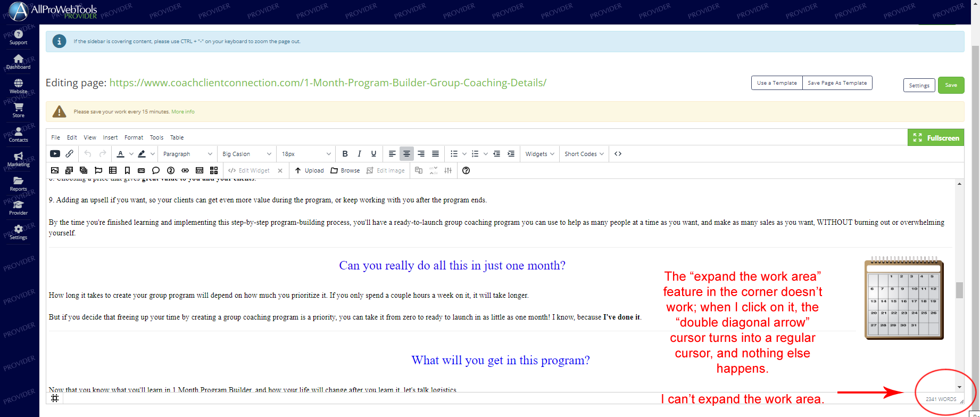The width and height of the screenshot is (980, 417).
Task: Enable justify text alignment
Action: point(435,154)
